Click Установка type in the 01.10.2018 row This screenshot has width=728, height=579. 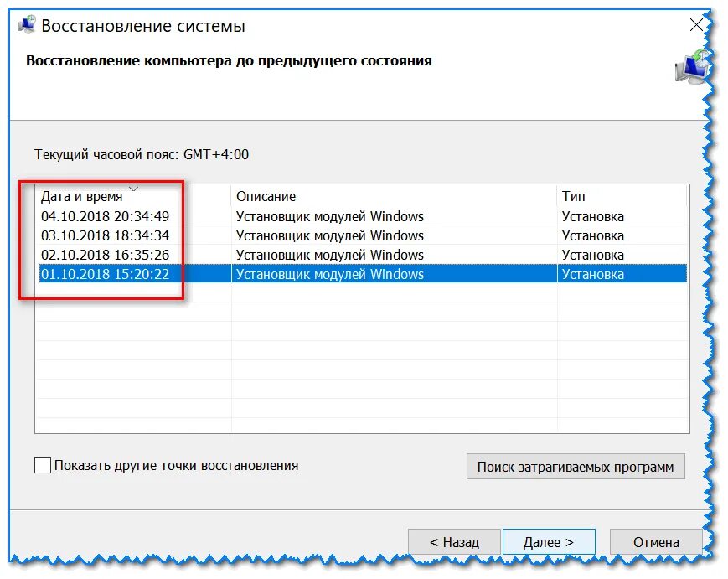point(593,274)
